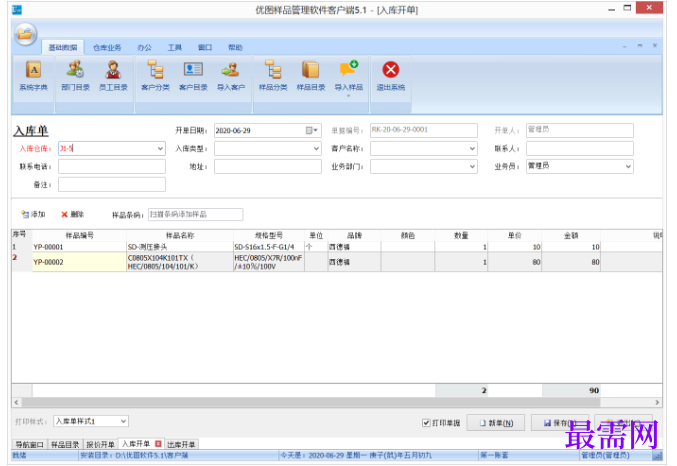Screen dimensions: 677x466
Task: Expand the 业务部门 department dropdown
Action: [x=472, y=167]
